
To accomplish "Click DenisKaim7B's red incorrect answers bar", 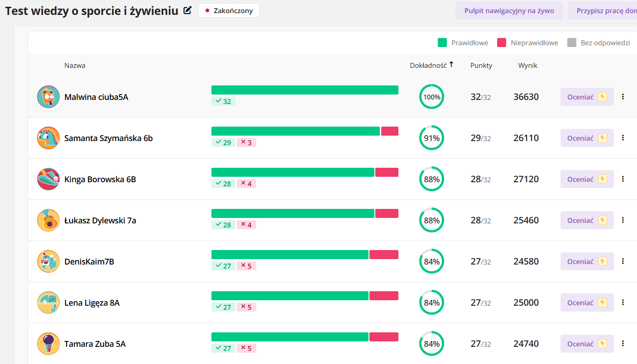I will [384, 255].
